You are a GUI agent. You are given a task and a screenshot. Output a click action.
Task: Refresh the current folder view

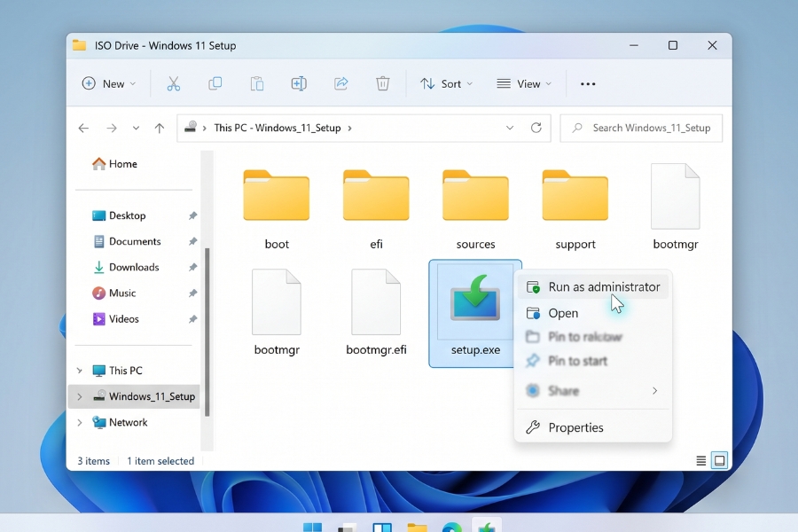point(536,128)
